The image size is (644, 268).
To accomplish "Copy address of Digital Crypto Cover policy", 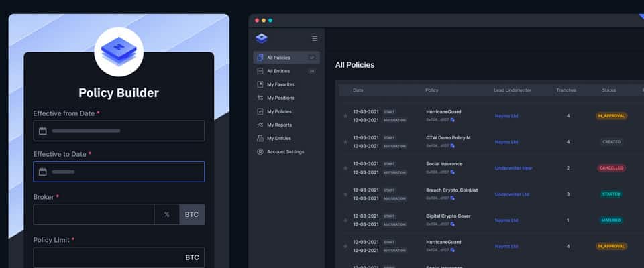I will [x=453, y=224].
